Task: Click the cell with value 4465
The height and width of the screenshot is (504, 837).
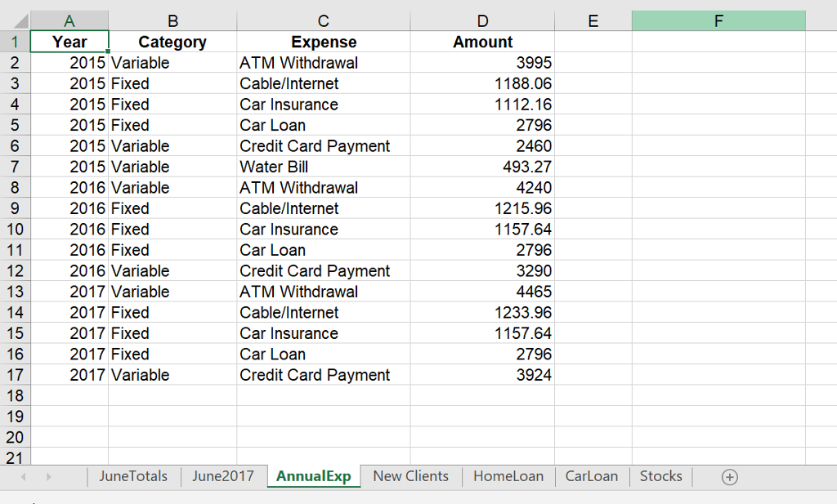Action: [x=482, y=291]
